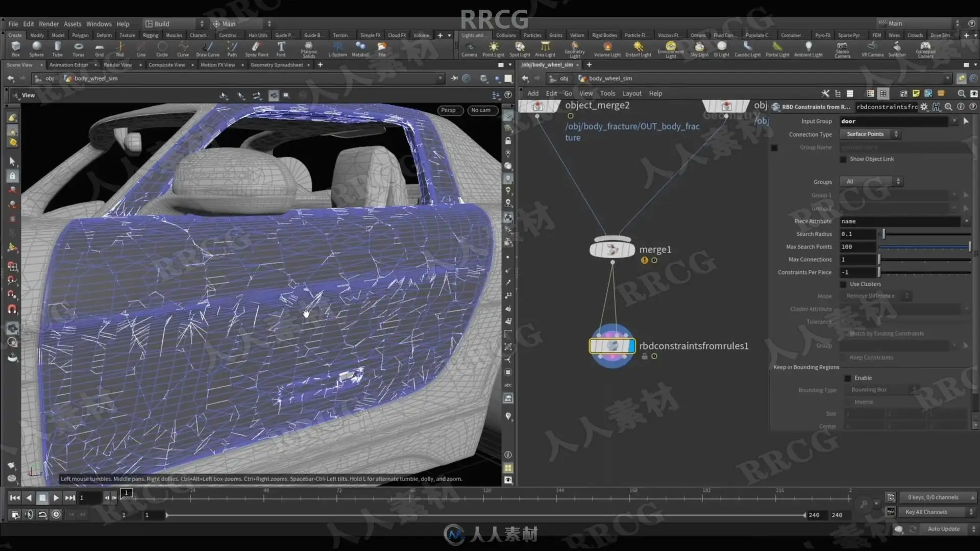Open the Render menu
980x551 pixels.
(x=48, y=24)
